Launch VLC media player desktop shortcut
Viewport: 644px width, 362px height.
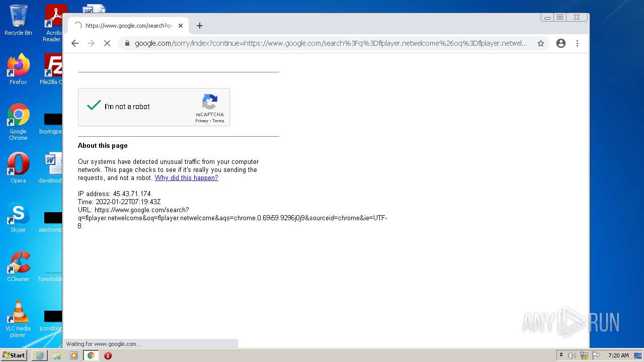click(18, 319)
